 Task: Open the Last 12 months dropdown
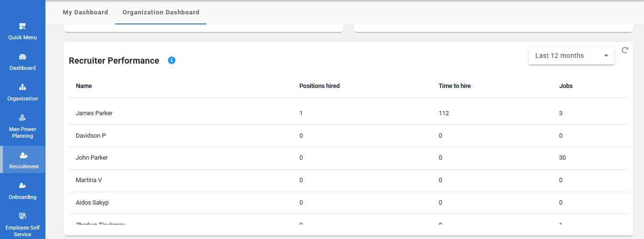[571, 56]
